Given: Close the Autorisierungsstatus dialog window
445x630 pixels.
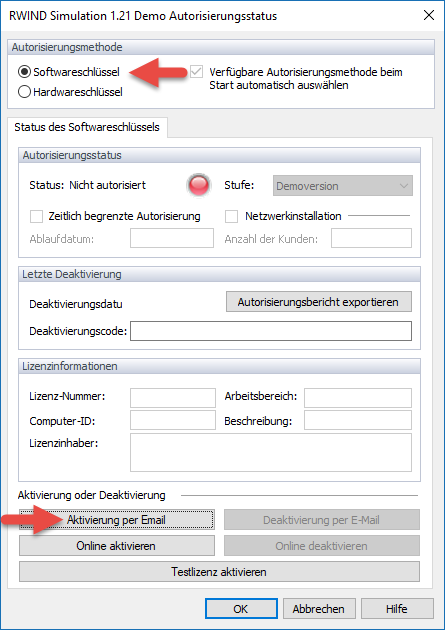Looking at the screenshot, I should click(429, 16).
